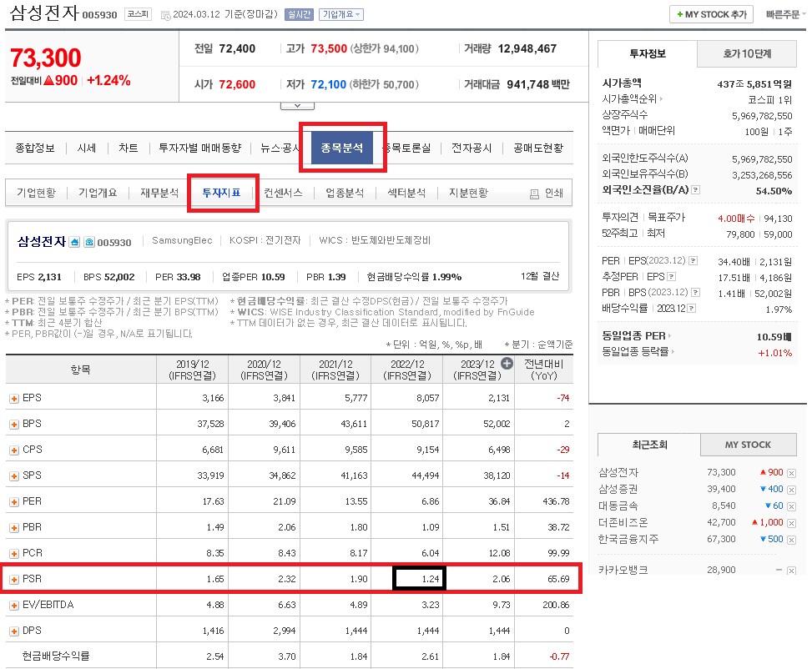Image resolution: width=812 pixels, height=669 pixels.
Task: Switch to 기업현황 sub-tab
Action: click(36, 193)
